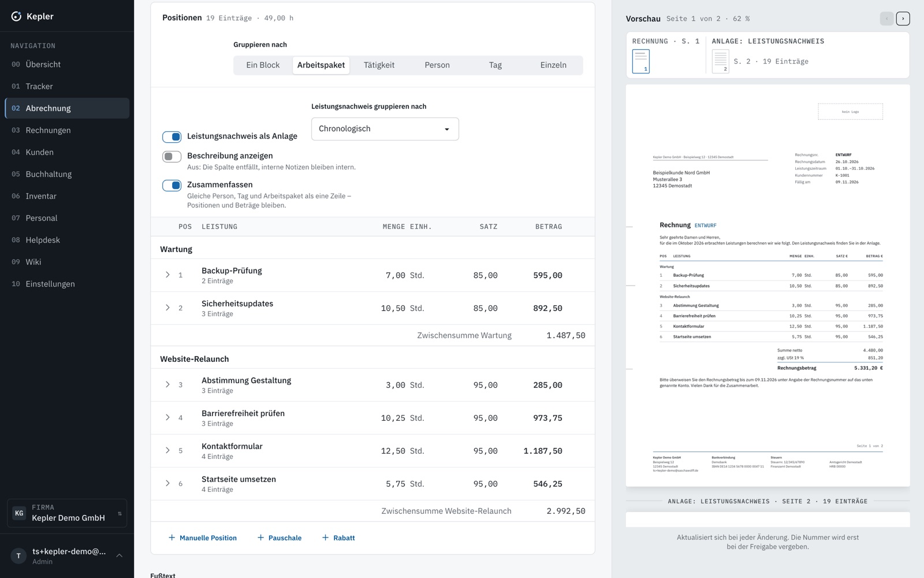Open Kunden in navigation
Image resolution: width=924 pixels, height=578 pixels.
coord(67,152)
